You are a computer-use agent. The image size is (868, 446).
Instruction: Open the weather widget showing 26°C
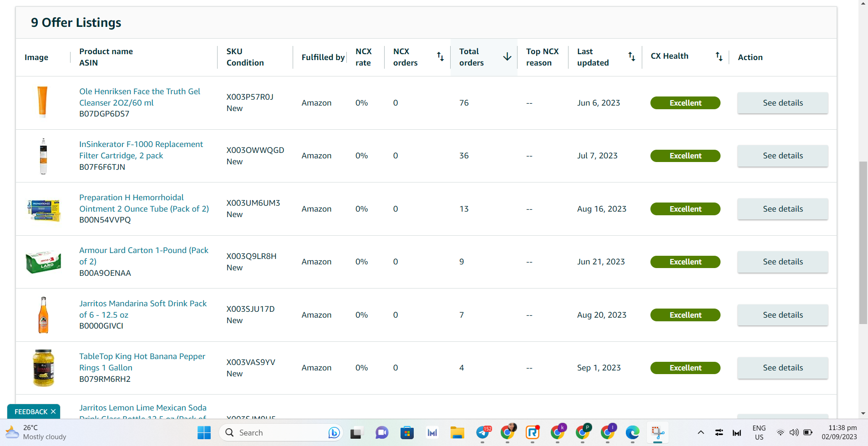click(x=36, y=432)
